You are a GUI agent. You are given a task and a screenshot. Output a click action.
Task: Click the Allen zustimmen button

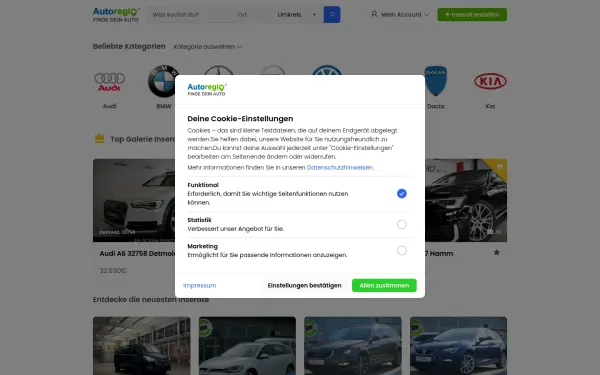[384, 285]
